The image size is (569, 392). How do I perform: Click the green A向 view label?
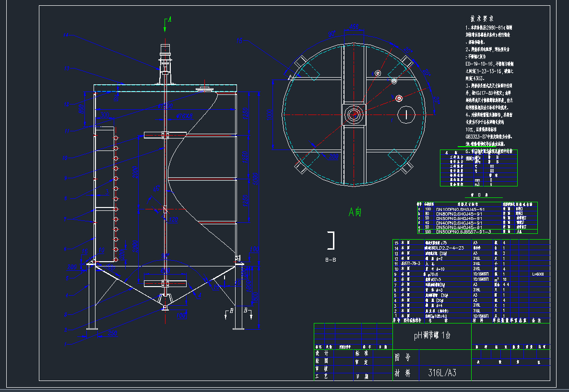[x=355, y=212]
